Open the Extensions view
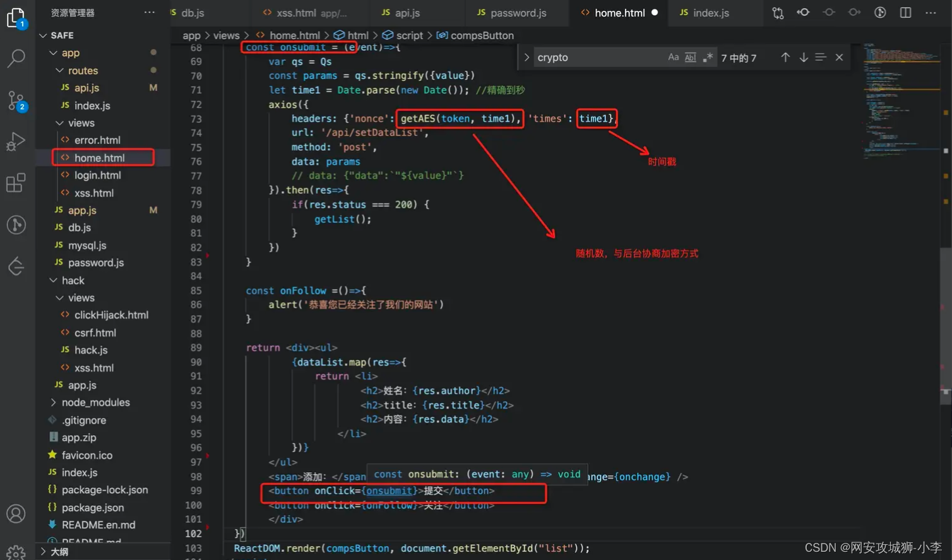 (x=16, y=183)
